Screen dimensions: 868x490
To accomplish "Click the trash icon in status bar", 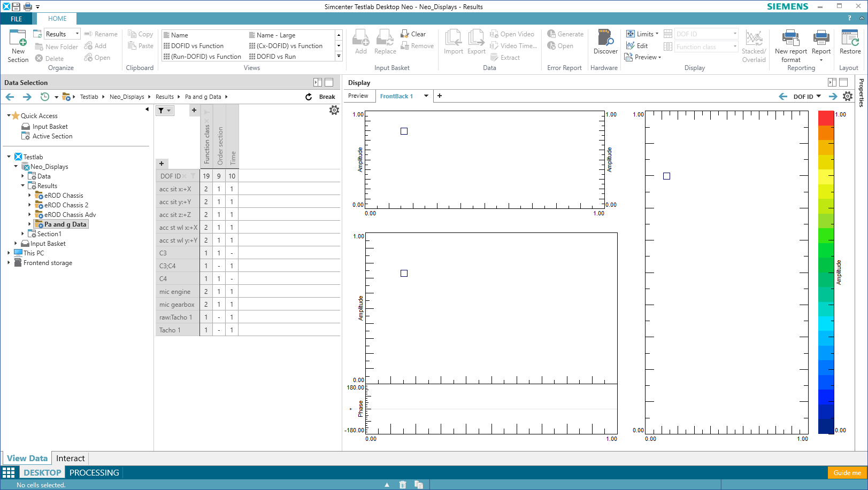I will 403,485.
